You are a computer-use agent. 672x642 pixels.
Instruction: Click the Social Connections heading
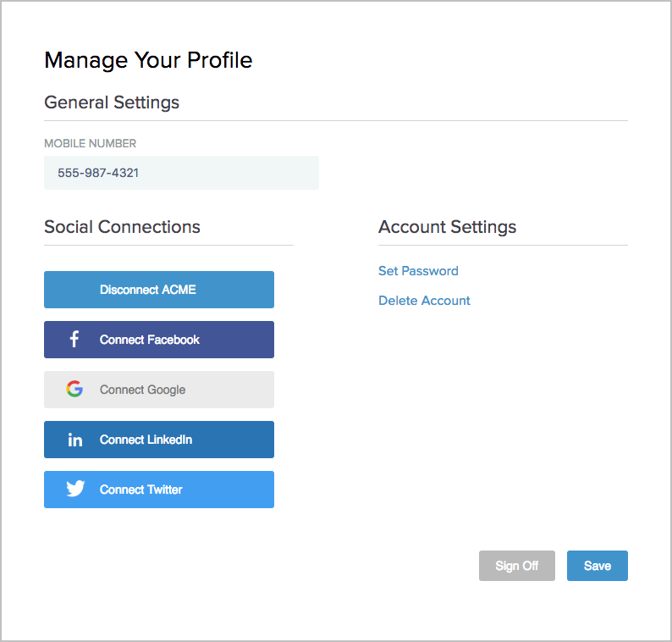[122, 227]
